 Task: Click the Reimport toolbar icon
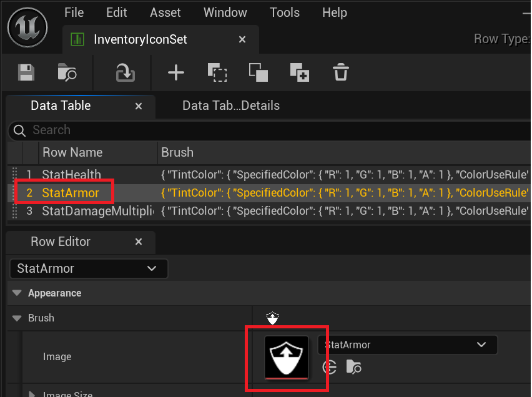[x=126, y=73]
